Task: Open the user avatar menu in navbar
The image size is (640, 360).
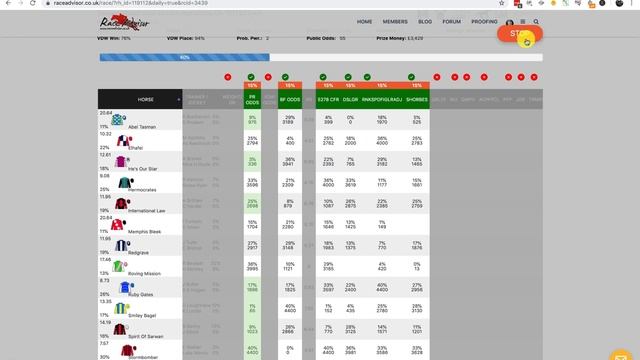Action: (509, 22)
